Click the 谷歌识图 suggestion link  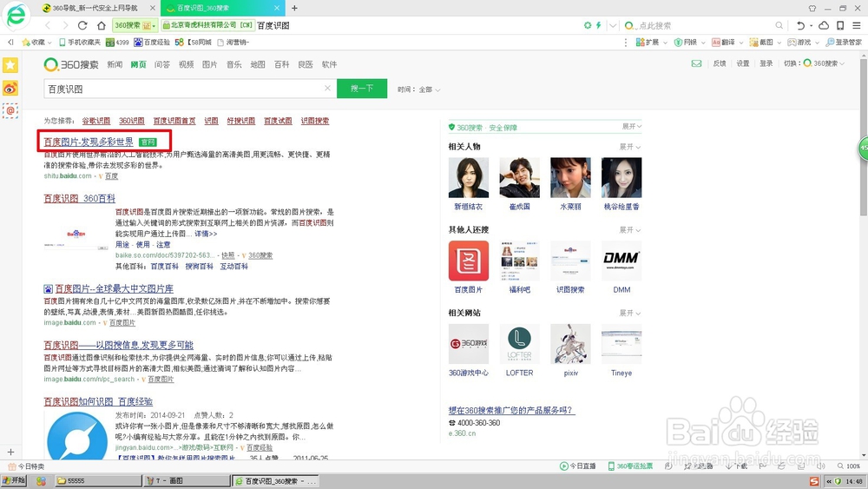click(95, 121)
